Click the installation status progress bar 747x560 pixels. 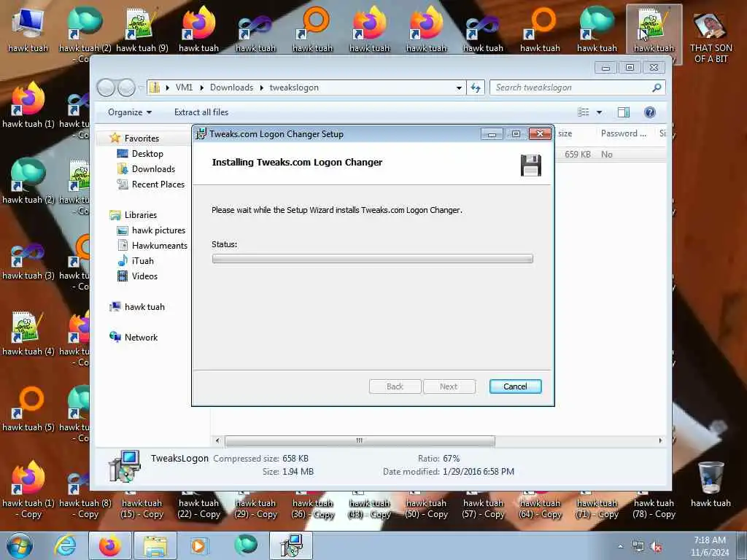[372, 259]
